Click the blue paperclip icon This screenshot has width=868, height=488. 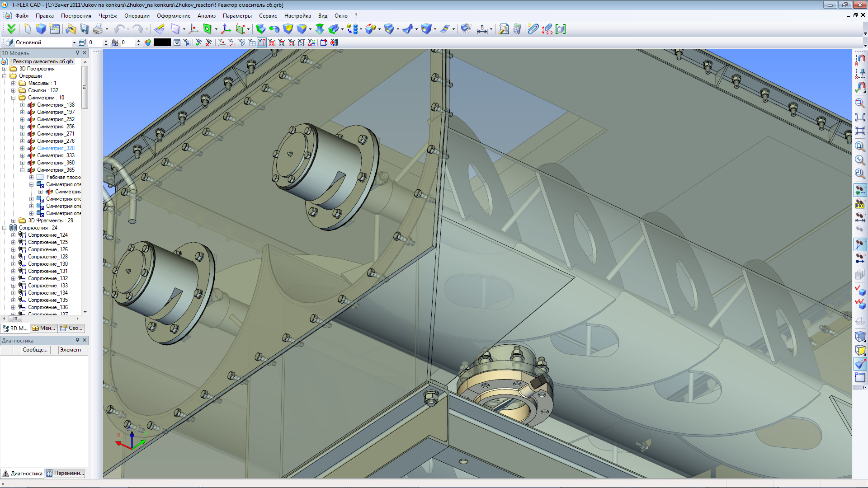click(533, 29)
